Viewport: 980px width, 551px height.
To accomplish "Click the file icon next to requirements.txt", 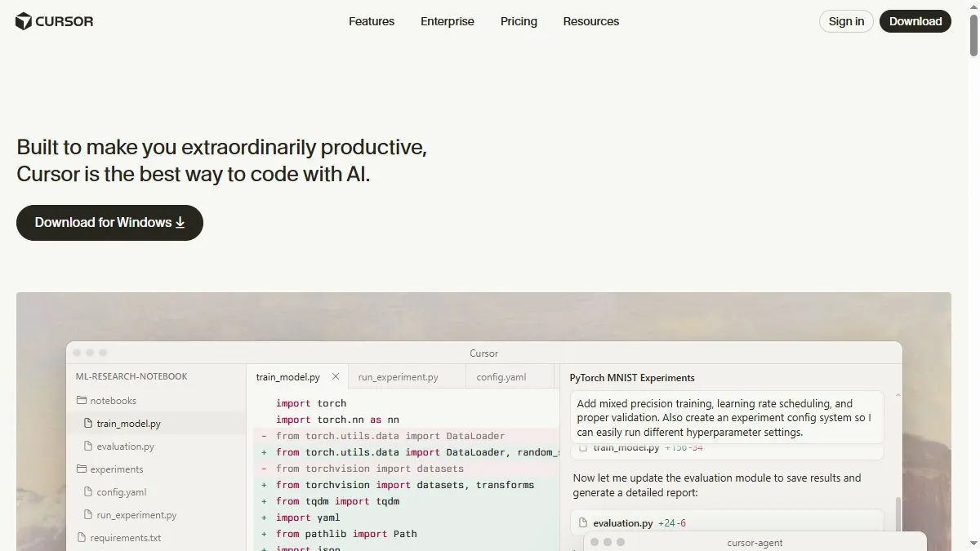I will pyautogui.click(x=82, y=538).
